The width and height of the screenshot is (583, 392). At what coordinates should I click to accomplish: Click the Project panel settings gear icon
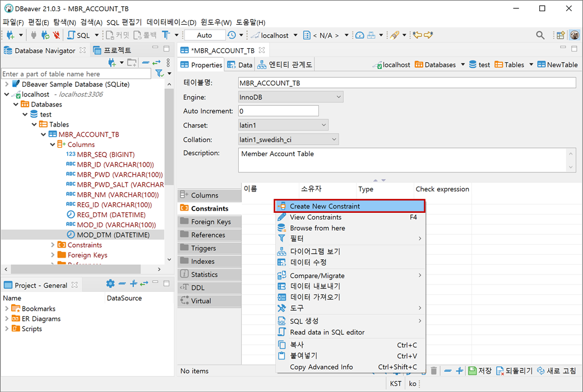pyautogui.click(x=110, y=284)
